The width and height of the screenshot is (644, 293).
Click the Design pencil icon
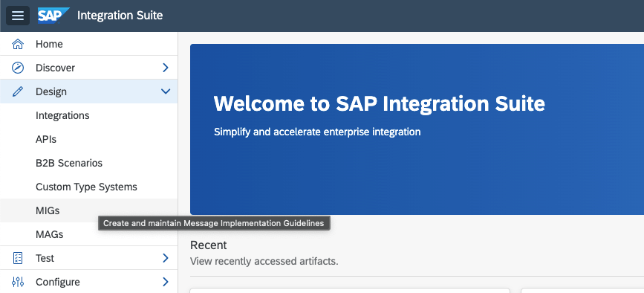[18, 91]
